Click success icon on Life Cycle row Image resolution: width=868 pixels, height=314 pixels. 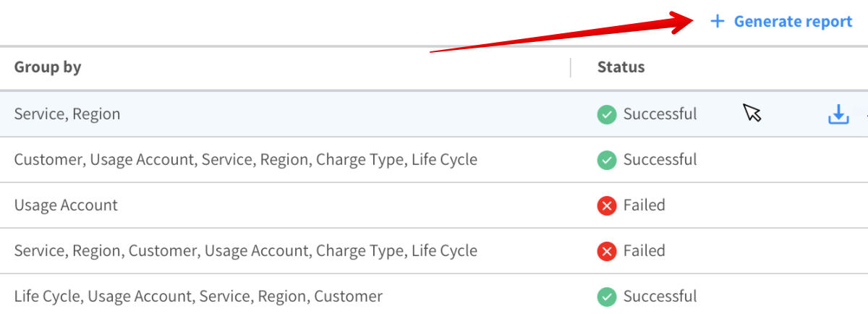pyautogui.click(x=607, y=297)
